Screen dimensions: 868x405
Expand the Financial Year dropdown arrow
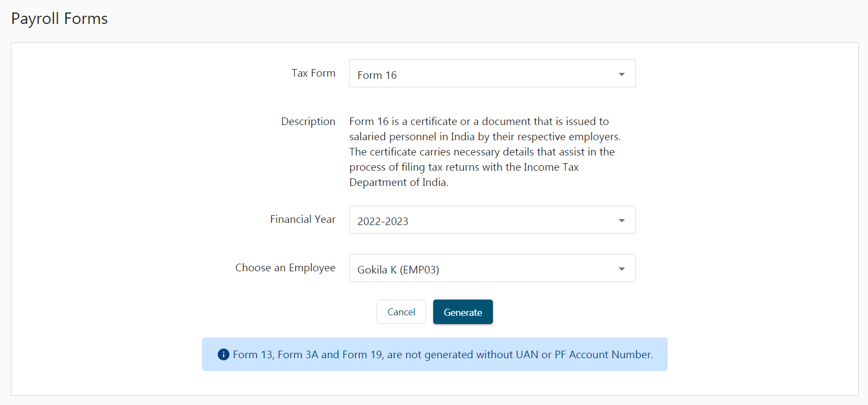(621, 220)
